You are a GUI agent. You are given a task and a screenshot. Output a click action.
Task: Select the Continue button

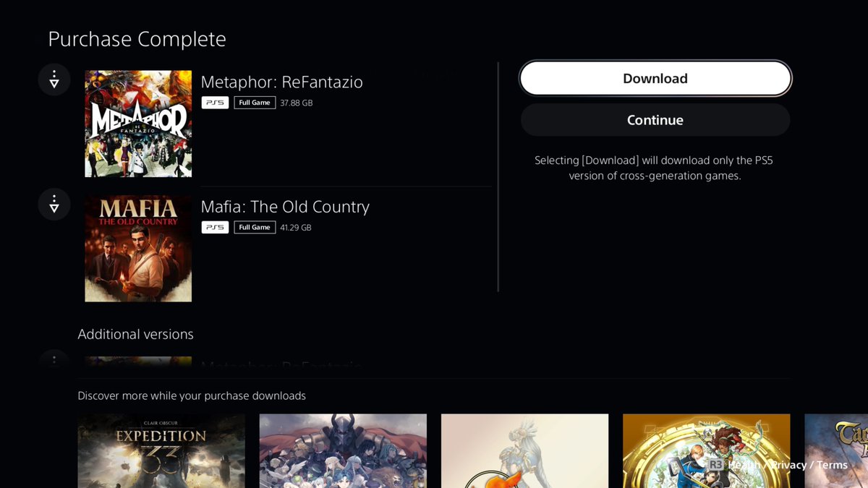pyautogui.click(x=655, y=120)
